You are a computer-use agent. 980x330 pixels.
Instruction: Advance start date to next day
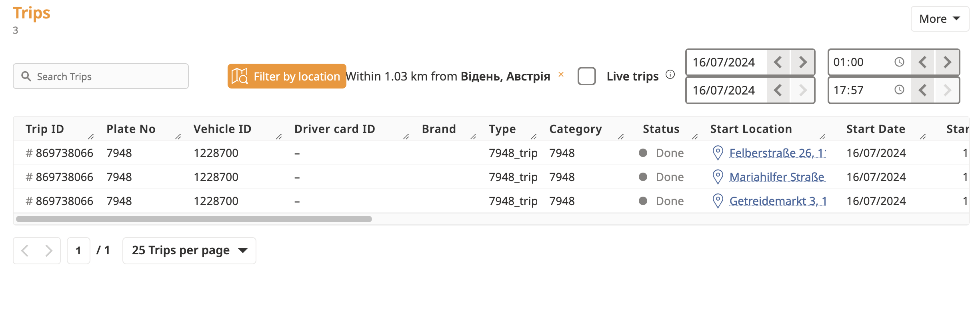(802, 62)
